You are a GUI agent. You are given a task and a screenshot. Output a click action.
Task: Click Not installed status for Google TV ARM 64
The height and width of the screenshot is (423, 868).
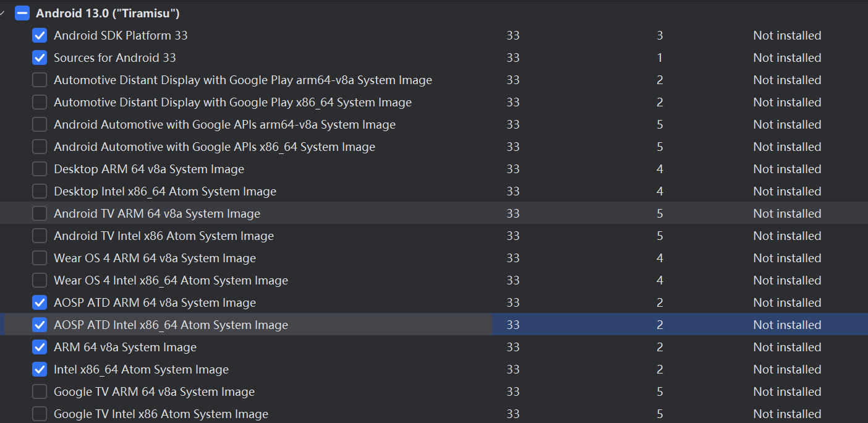coord(787,391)
